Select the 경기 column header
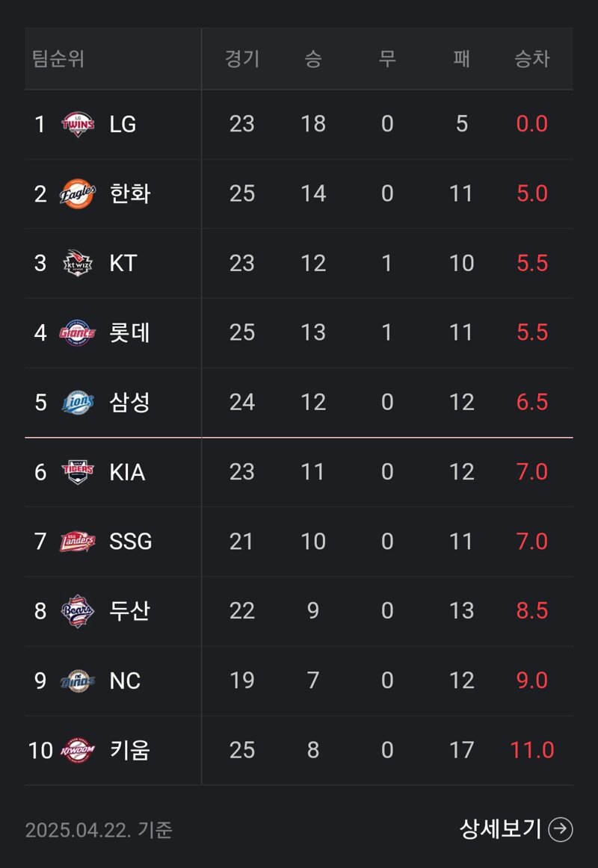The width and height of the screenshot is (598, 868). coord(242,59)
